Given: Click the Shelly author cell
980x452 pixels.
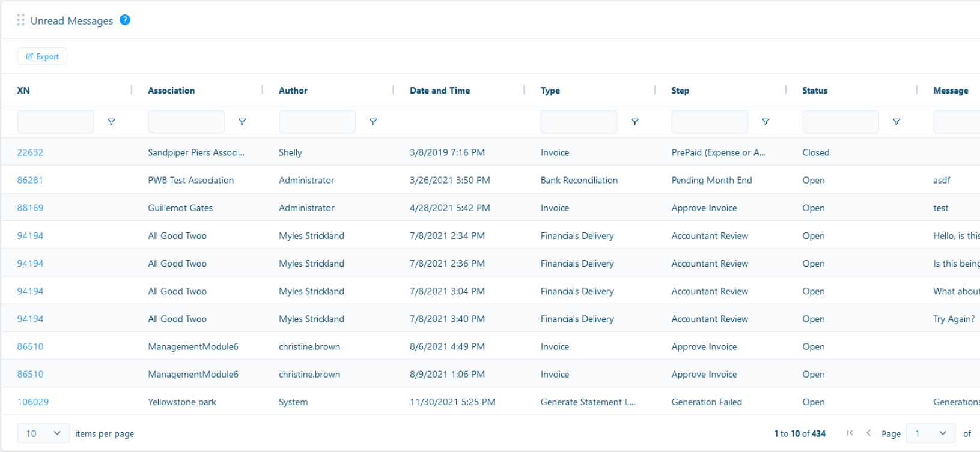Looking at the screenshot, I should 290,152.
